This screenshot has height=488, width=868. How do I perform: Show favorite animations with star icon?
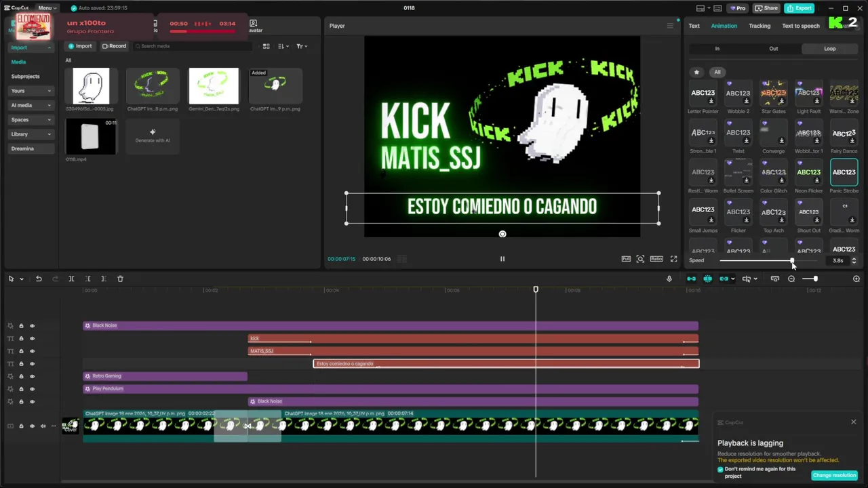tap(696, 72)
